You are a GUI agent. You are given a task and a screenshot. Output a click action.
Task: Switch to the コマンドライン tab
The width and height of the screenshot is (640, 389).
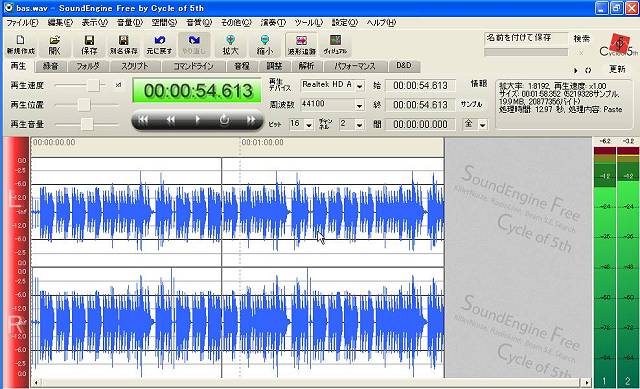tap(193, 66)
